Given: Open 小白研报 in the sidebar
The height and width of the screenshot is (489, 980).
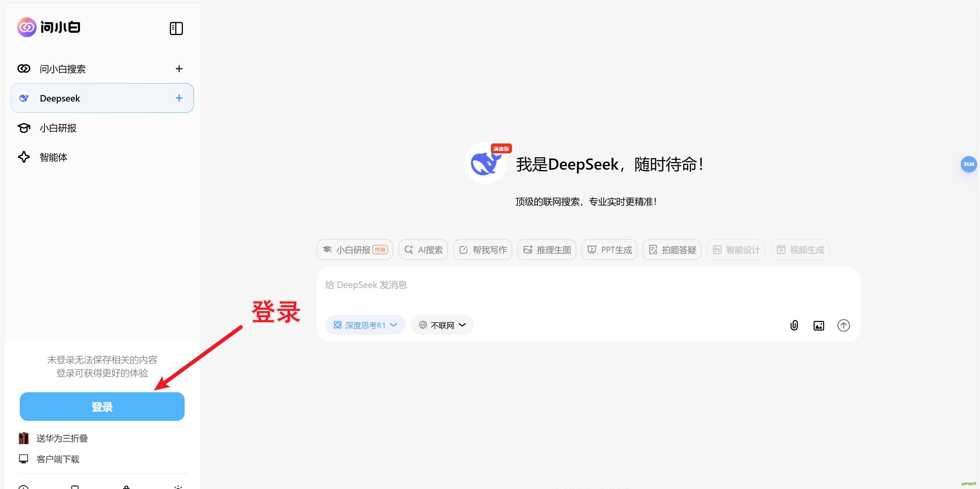Looking at the screenshot, I should (x=102, y=128).
